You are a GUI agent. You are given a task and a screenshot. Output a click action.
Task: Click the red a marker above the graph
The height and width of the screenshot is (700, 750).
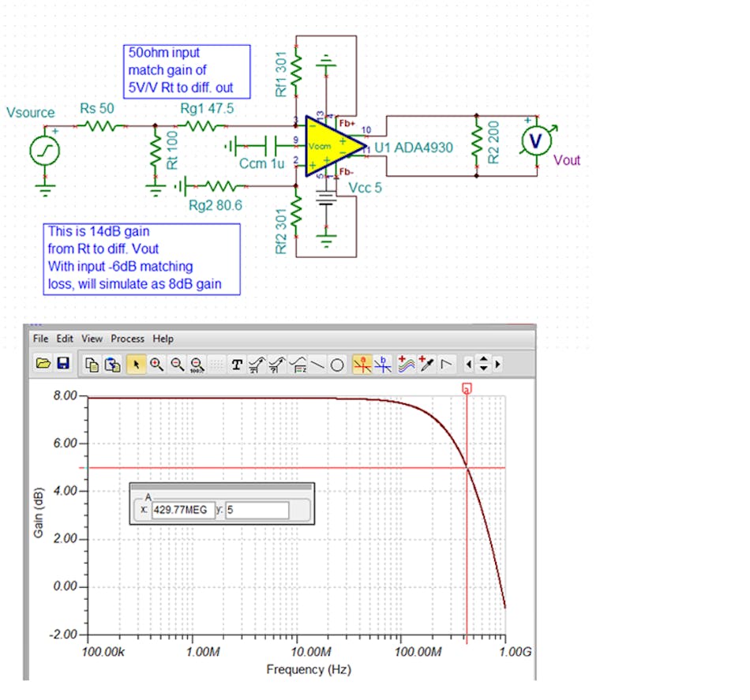466,388
